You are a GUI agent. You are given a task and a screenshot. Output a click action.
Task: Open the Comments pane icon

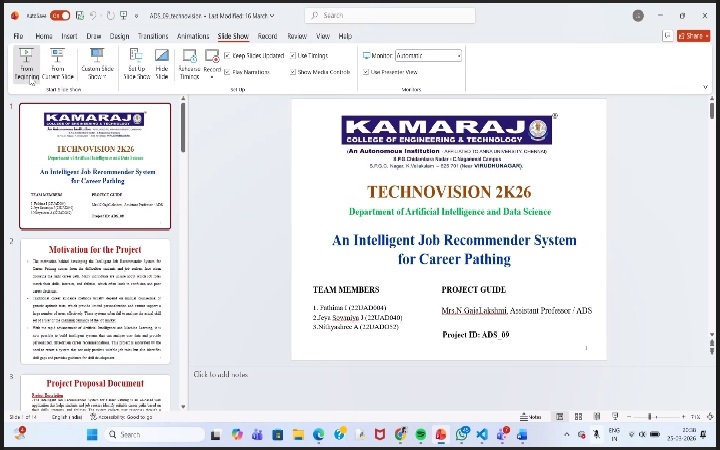click(668, 36)
